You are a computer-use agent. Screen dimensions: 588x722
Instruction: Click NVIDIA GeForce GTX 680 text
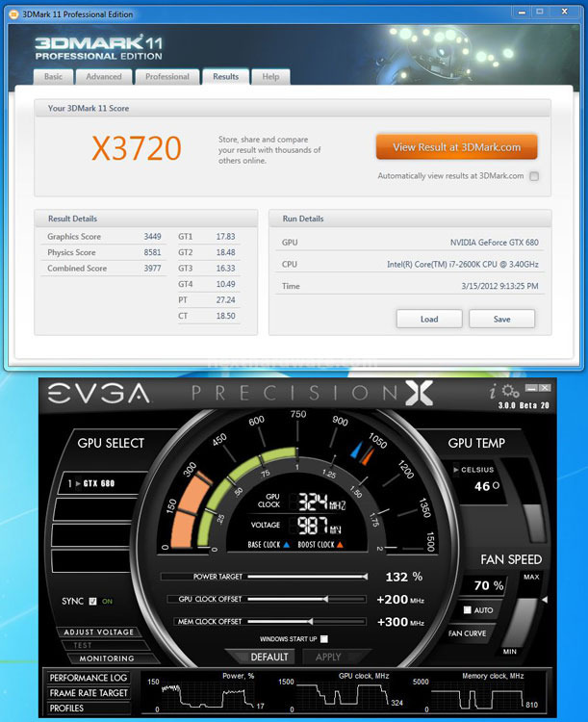tap(494, 243)
